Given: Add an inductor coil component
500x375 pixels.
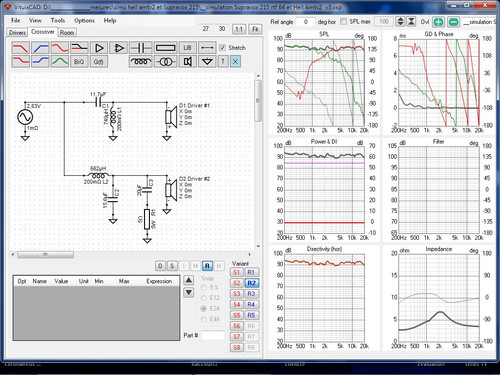Looking at the screenshot, I should [141, 62].
